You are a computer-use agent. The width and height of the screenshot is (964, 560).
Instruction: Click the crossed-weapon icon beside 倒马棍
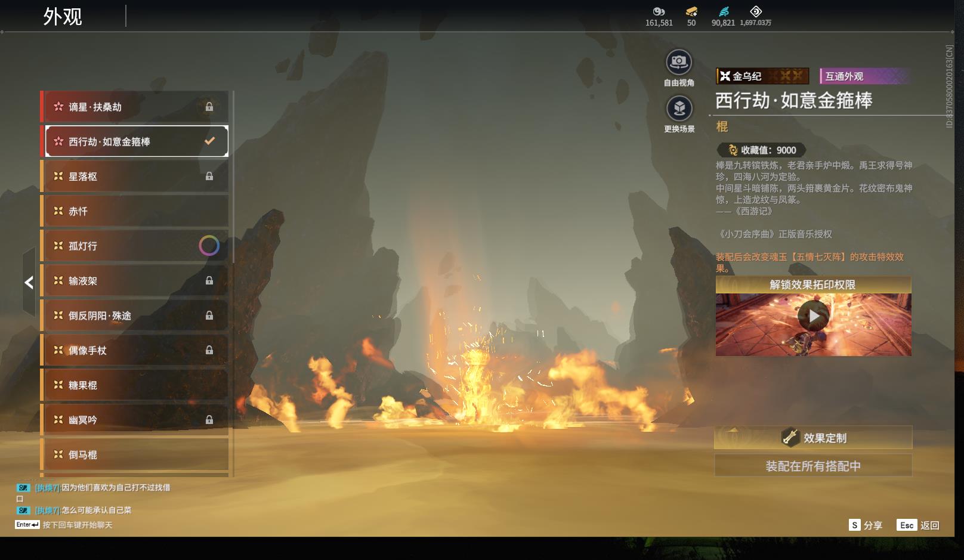pyautogui.click(x=58, y=454)
